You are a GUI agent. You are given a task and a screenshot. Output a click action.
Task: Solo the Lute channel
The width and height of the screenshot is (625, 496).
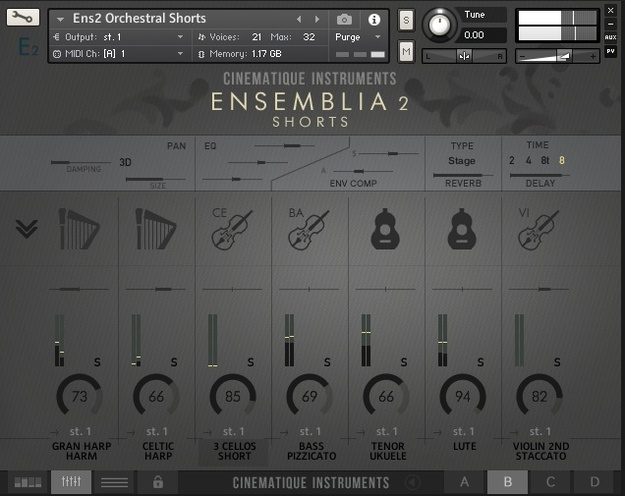tap(480, 362)
